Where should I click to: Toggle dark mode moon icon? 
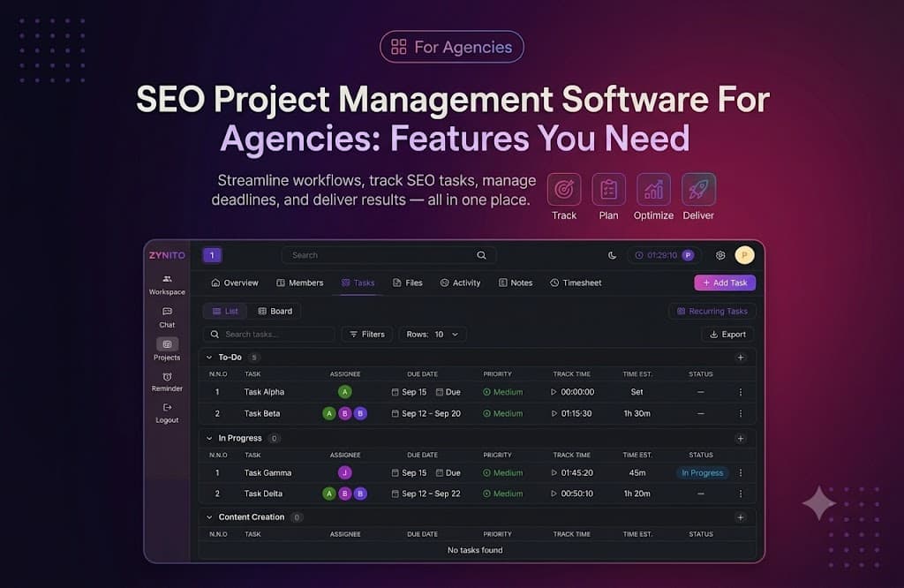pos(613,255)
